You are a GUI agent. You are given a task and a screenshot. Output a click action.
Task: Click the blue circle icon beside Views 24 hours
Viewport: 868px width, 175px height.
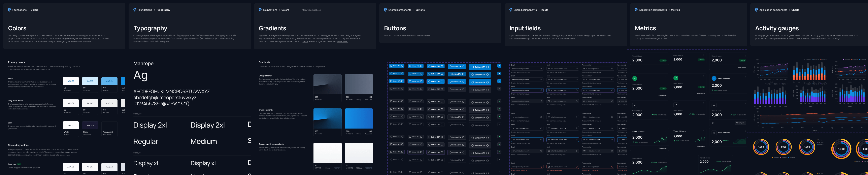[714, 78]
